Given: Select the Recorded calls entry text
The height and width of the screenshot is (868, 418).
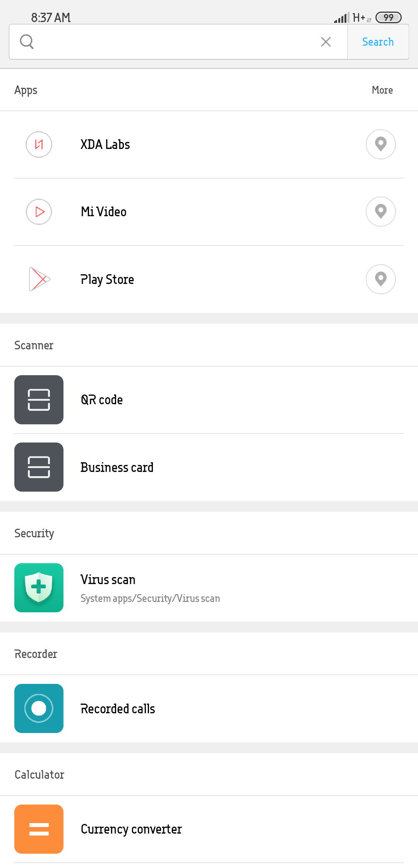Looking at the screenshot, I should pos(118,709).
